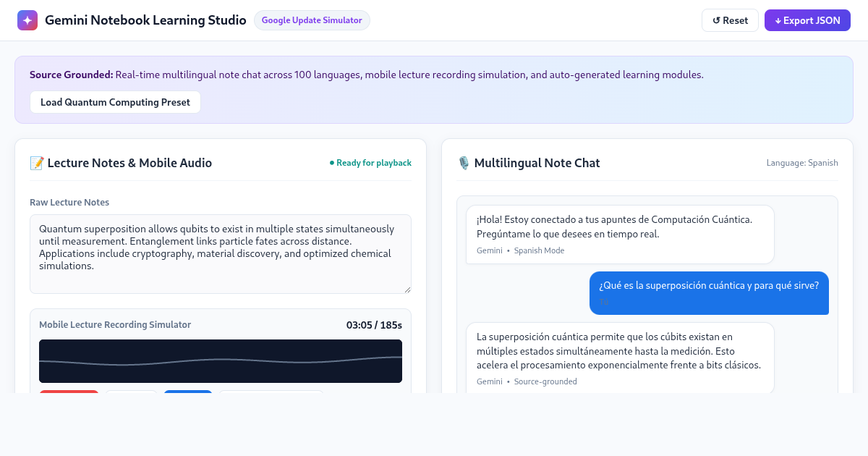Click the 'Gemini • Source-grounded' caption
The height and width of the screenshot is (456, 868).
pyautogui.click(x=527, y=381)
